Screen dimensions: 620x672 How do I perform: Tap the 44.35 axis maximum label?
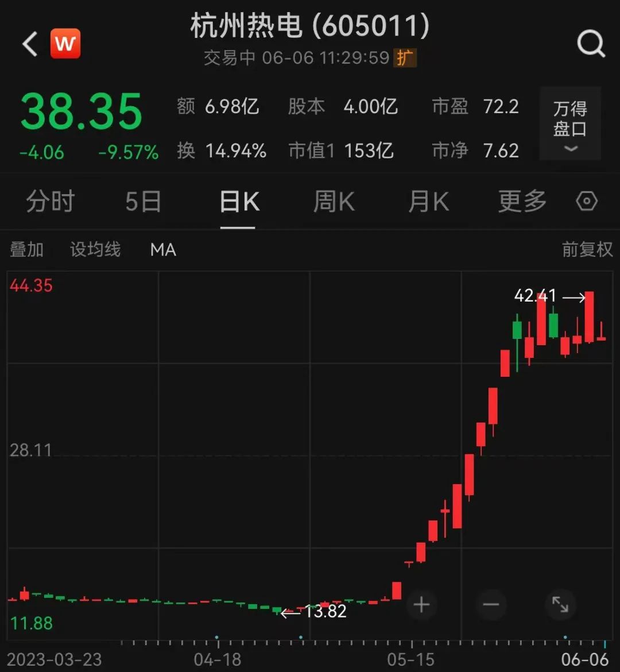coord(31,285)
